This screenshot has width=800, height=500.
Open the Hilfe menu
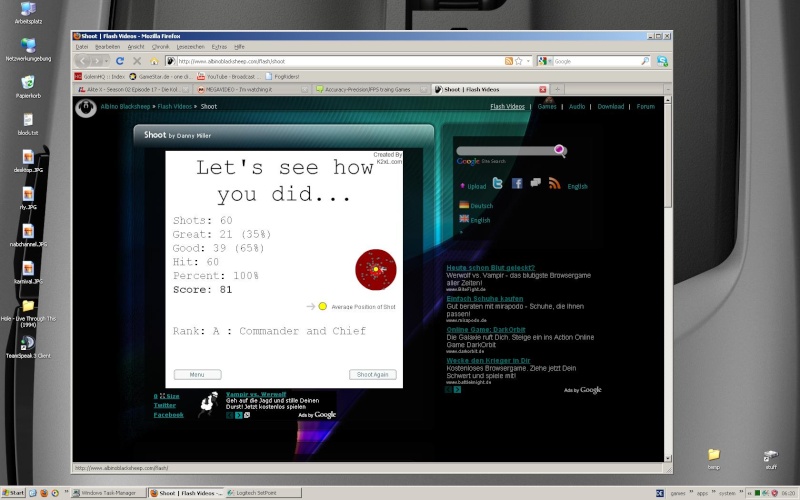click(239, 46)
